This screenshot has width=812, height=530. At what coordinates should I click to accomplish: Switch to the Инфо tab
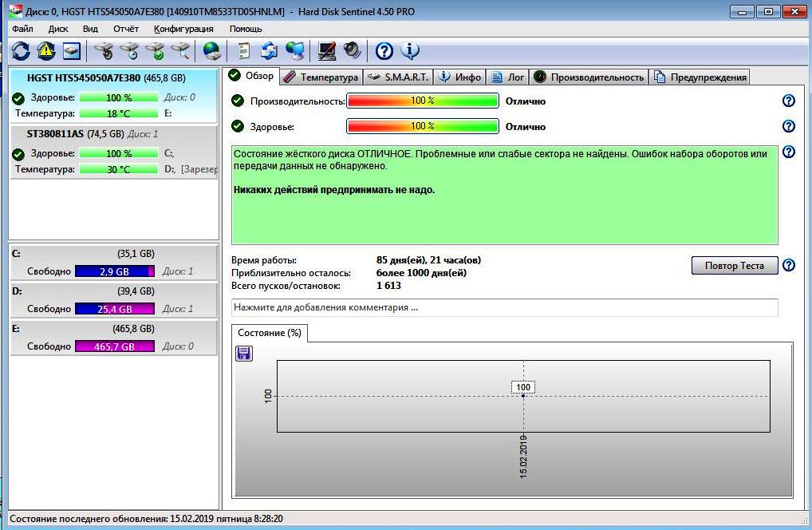[x=460, y=77]
